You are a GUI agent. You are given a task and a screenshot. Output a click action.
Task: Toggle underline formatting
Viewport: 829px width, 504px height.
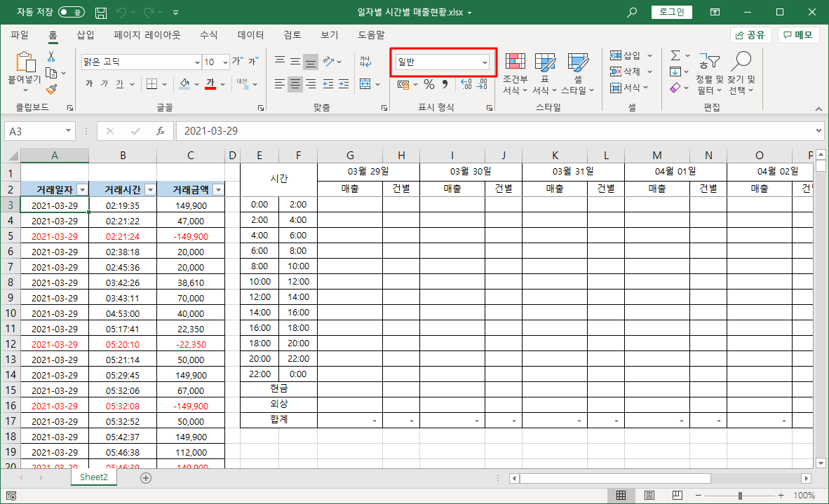coord(119,83)
